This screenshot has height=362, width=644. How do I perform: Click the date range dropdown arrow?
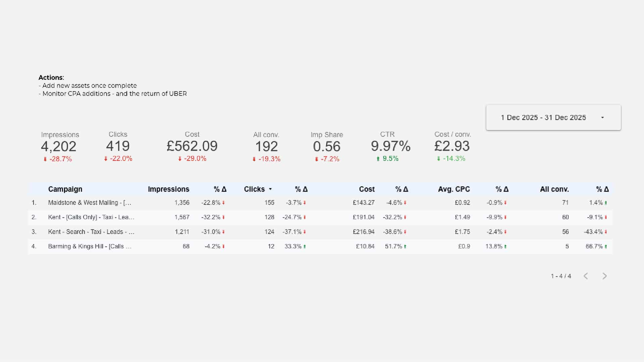602,118
